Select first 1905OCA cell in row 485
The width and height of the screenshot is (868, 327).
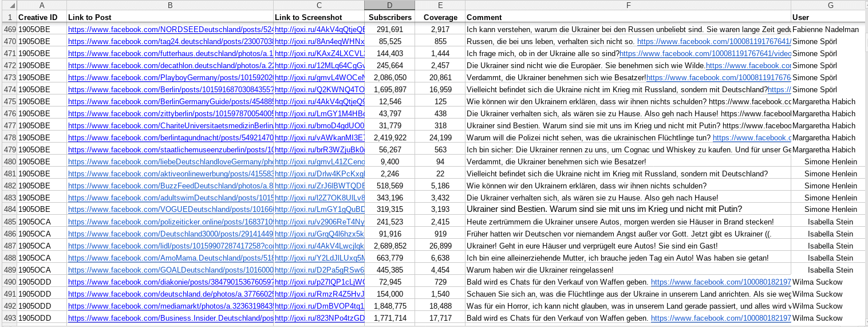point(42,222)
